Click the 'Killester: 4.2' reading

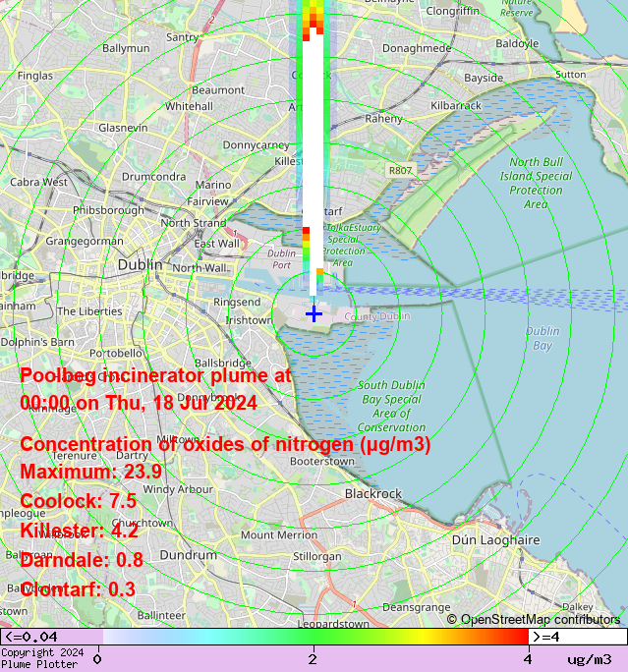80,531
